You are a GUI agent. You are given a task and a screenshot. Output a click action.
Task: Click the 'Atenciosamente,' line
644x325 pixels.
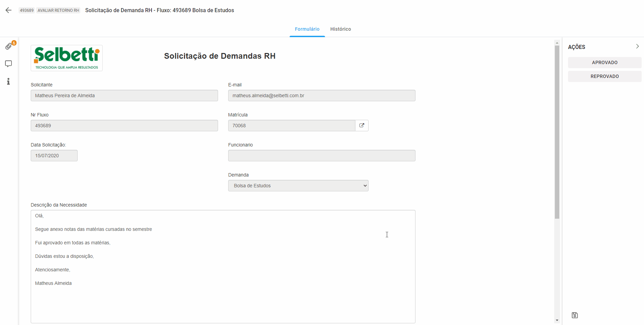point(53,270)
